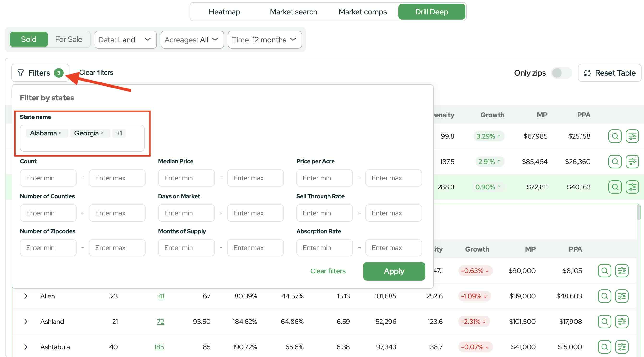
Task: Click Clear filters link beside Apply
Action: pos(328,271)
